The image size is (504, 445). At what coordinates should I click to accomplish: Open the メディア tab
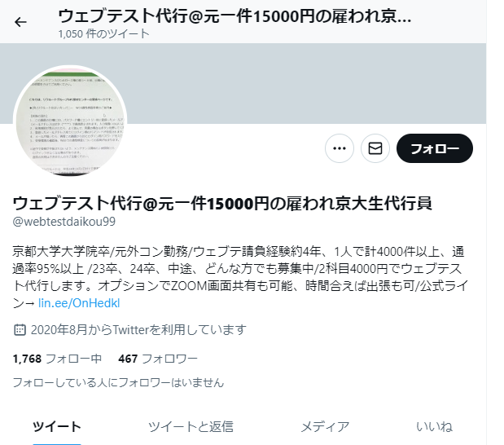click(325, 427)
